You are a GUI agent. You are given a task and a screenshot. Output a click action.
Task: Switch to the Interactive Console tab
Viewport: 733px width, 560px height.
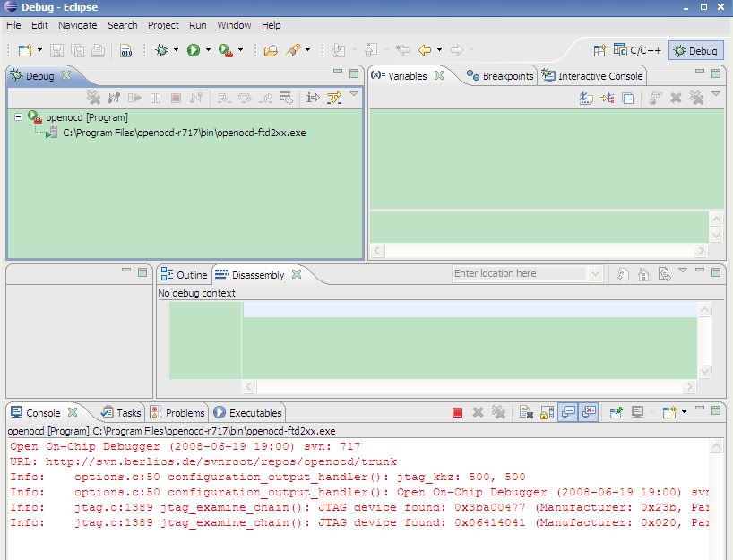tap(591, 76)
